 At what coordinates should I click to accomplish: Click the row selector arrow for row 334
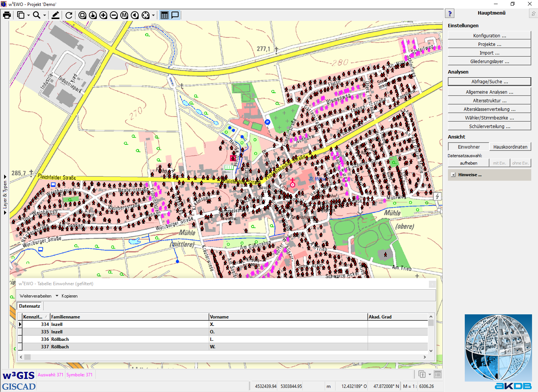click(20, 324)
